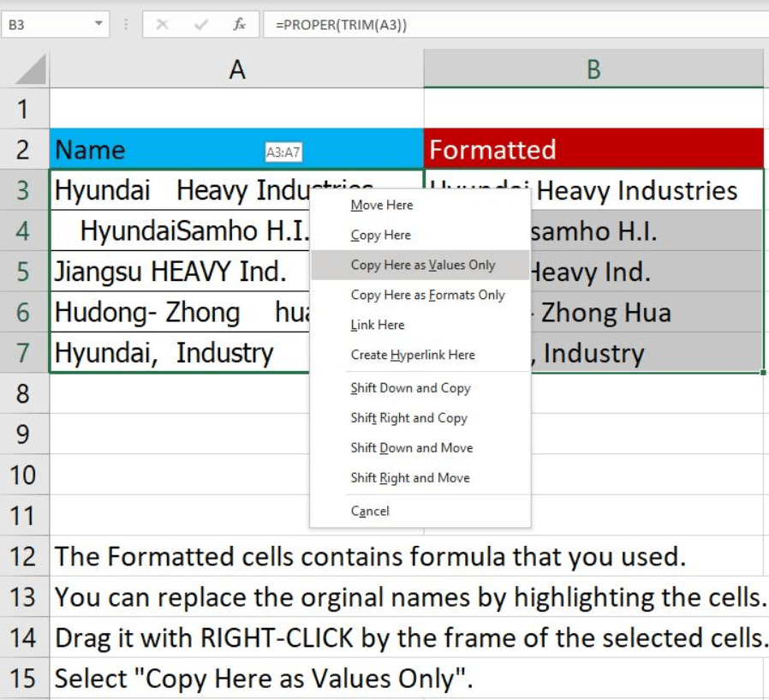The height and width of the screenshot is (700, 769).
Task: Choose 'Create Hyperlink Here' menu entry
Action: click(413, 356)
